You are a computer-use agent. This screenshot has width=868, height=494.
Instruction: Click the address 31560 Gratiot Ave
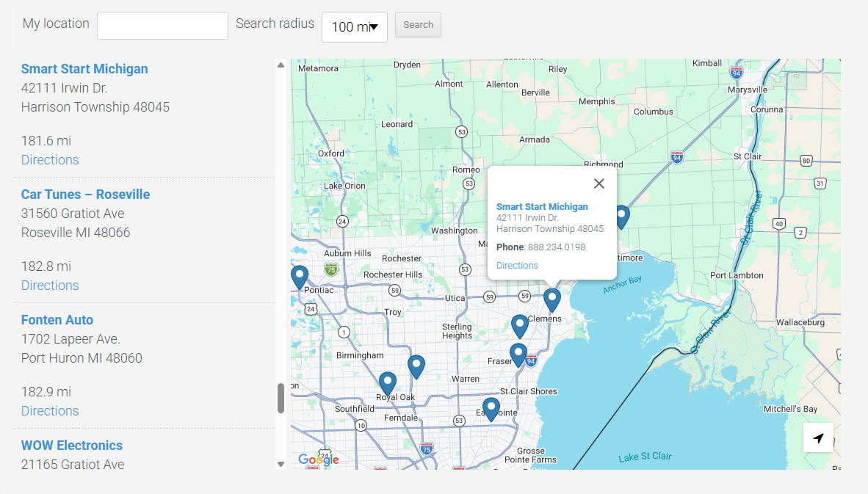(x=73, y=214)
